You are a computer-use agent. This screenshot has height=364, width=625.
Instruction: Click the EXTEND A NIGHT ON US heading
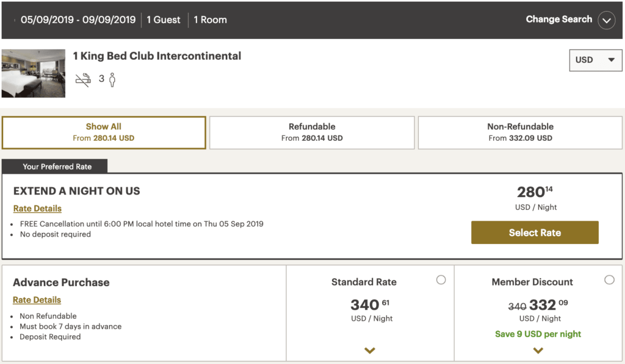pyautogui.click(x=76, y=191)
